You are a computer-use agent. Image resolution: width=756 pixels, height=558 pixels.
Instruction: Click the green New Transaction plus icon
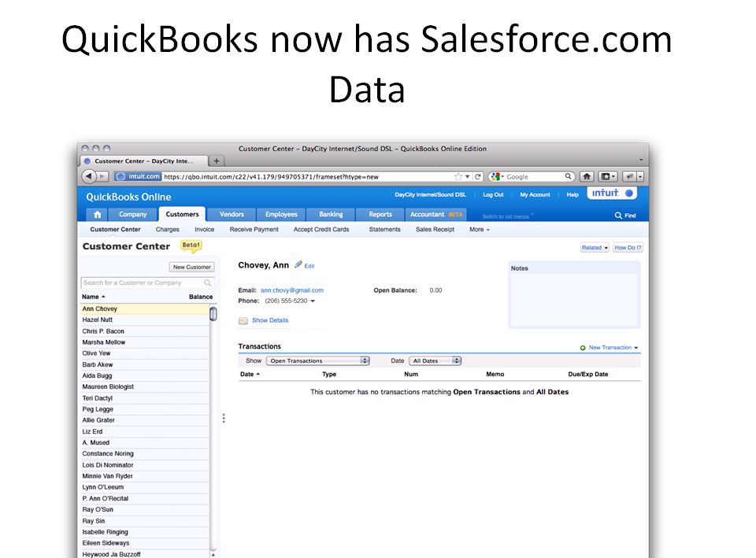pos(583,348)
